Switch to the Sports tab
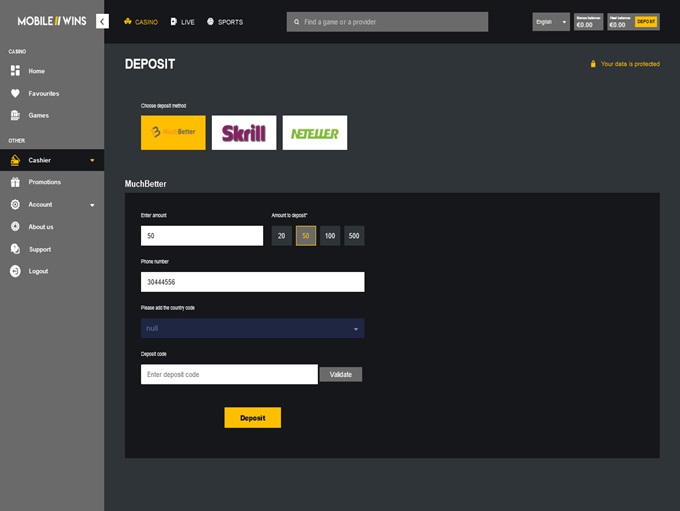This screenshot has width=680, height=511. 225,21
